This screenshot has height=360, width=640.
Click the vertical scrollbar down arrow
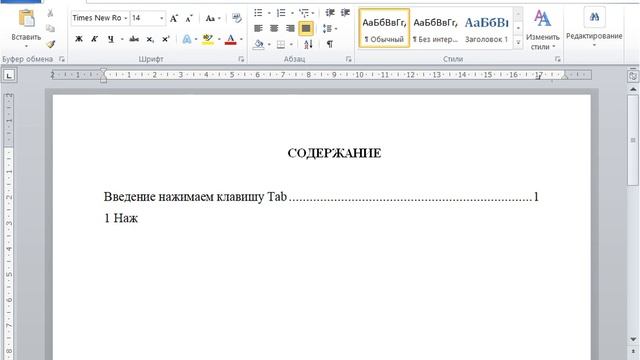633,339
